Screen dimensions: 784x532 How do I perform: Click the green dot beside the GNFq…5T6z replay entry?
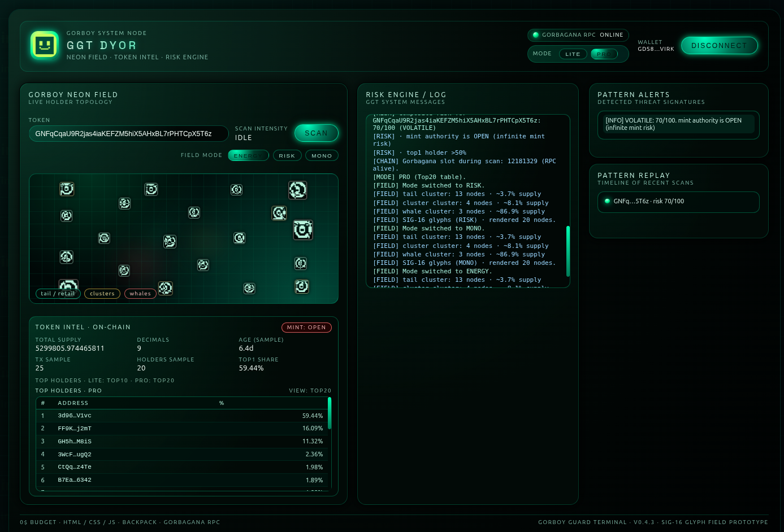607,201
